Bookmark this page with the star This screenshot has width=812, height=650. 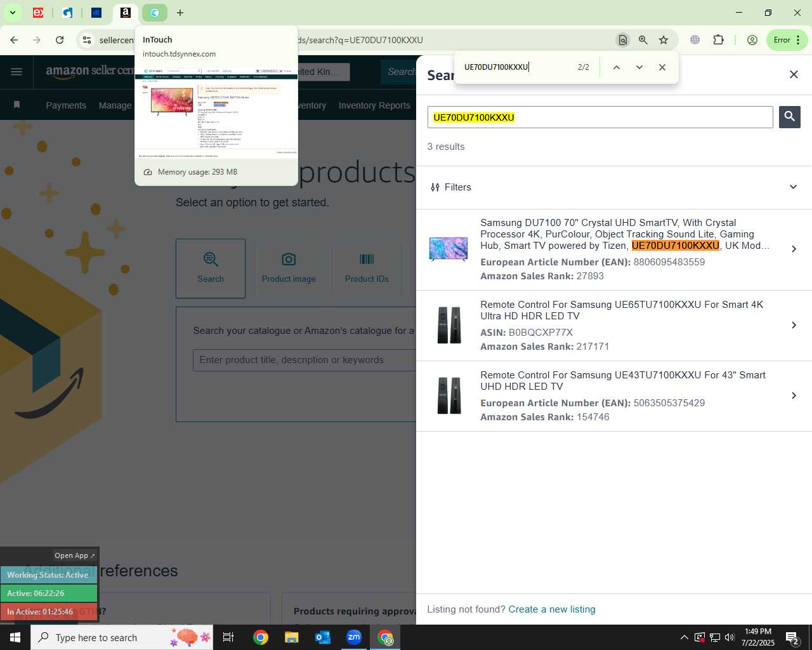pyautogui.click(x=664, y=40)
